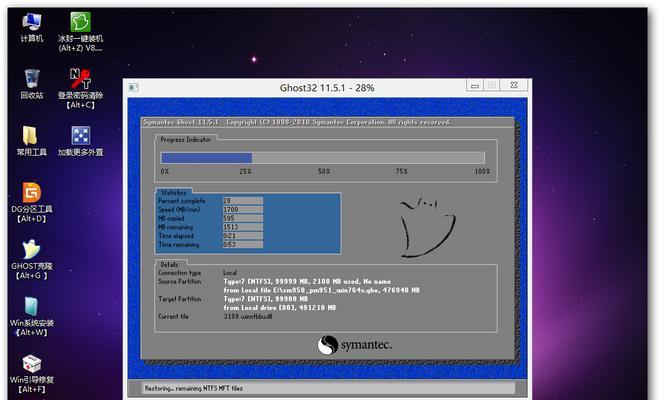The image size is (660, 400).
Task: Click the 100% mark under progress bar
Action: coord(482,171)
